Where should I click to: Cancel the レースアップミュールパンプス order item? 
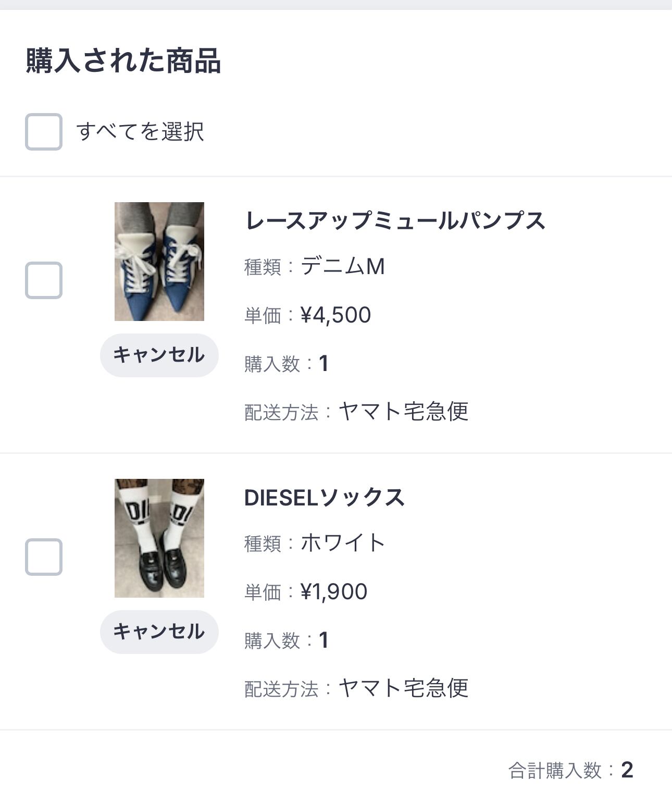159,355
